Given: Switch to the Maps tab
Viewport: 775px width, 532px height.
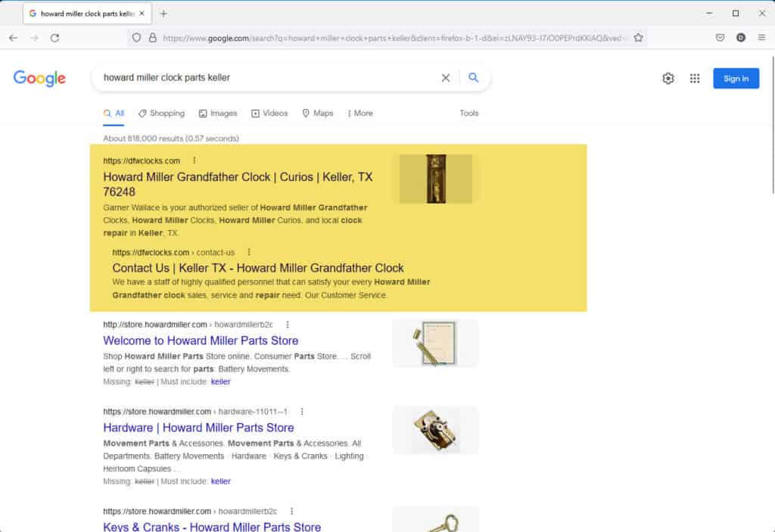Looking at the screenshot, I should click(x=318, y=114).
